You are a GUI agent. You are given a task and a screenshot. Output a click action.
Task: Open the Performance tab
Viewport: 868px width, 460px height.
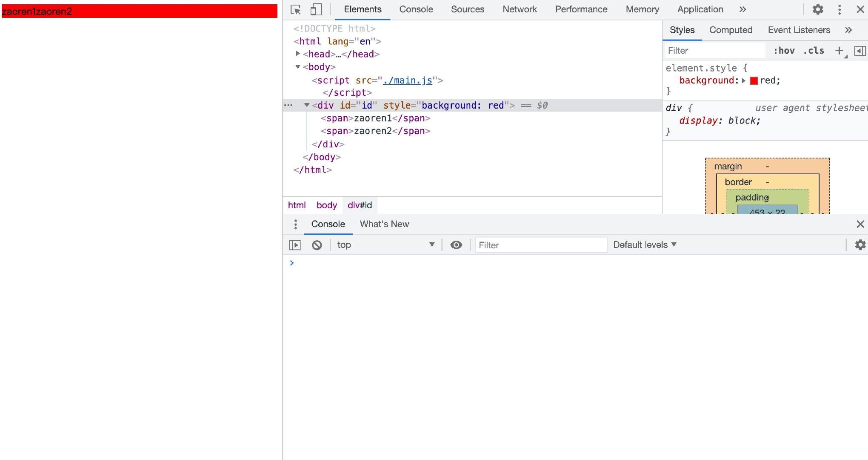(581, 9)
